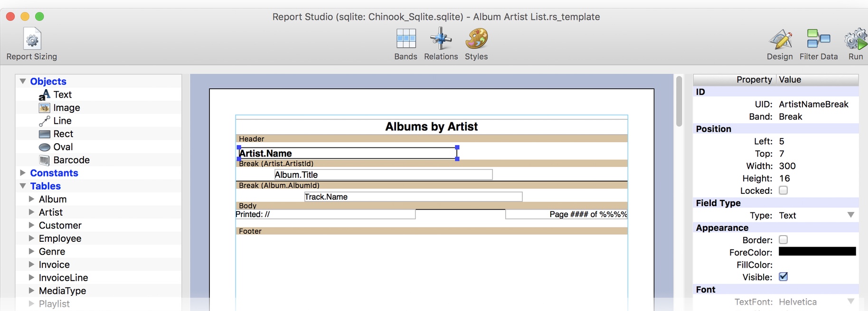Enable the Border checkbox
868x311 pixels.
coord(783,240)
